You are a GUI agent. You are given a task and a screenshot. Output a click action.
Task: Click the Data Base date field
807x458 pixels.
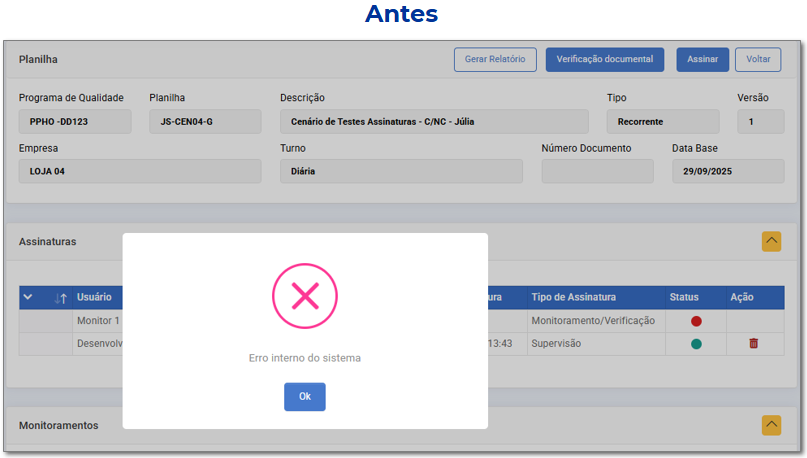pyautogui.click(x=727, y=171)
